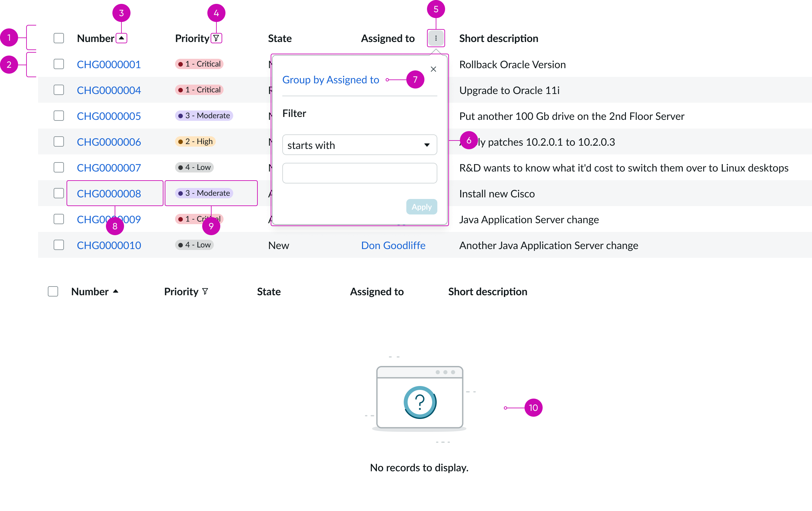Image resolution: width=812 pixels, height=511 pixels.
Task: Click the Short description column header
Action: tap(498, 38)
